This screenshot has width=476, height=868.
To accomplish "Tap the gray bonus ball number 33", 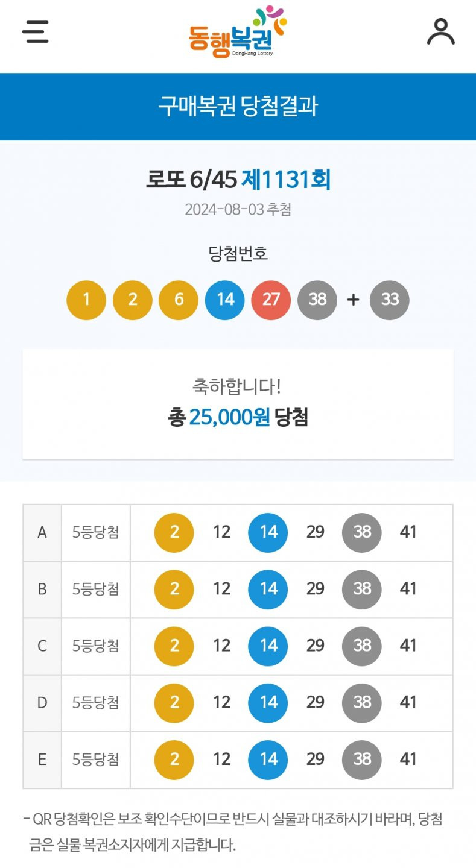I will 390,300.
